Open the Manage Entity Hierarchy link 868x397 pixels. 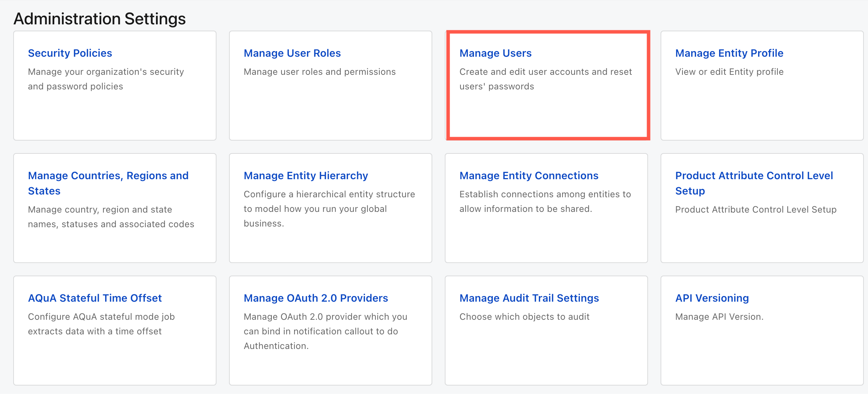(x=306, y=176)
